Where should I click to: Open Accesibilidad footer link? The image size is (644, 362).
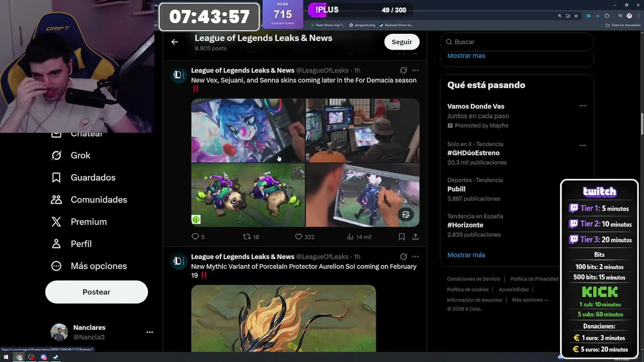[513, 290]
